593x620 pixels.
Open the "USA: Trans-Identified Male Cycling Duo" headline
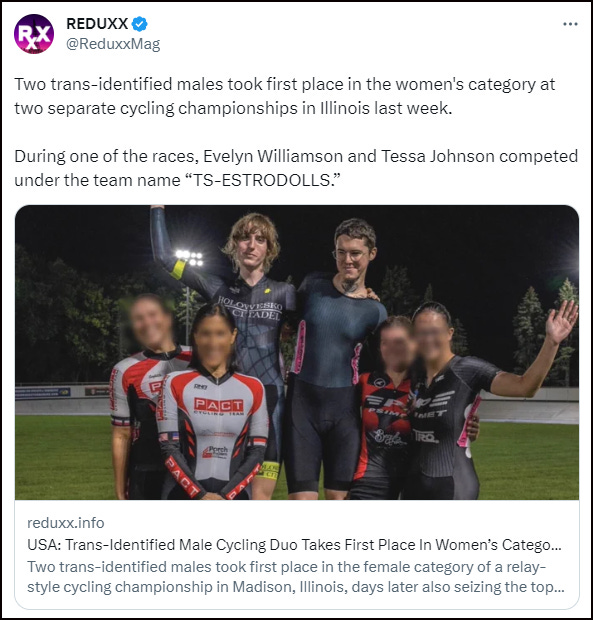pos(295,545)
